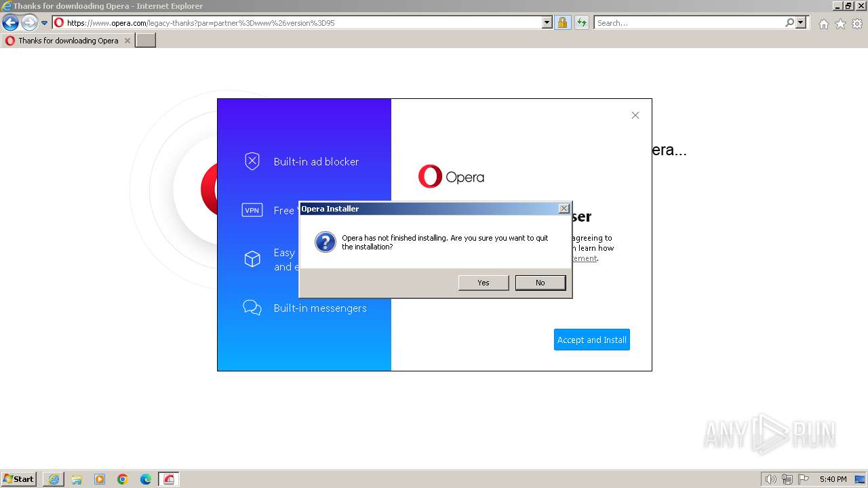Open the security lock report icon
Viewport: 868px width, 488px height.
(562, 22)
